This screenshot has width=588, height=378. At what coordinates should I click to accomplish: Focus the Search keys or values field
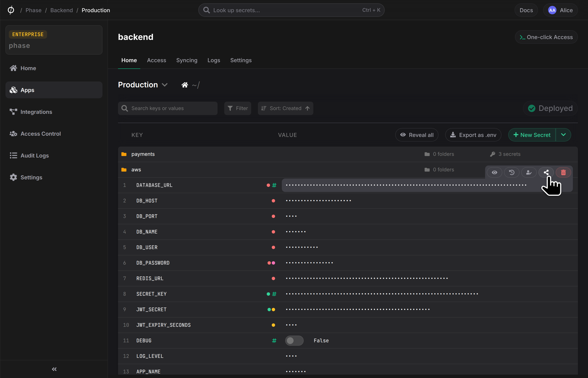pyautogui.click(x=168, y=108)
